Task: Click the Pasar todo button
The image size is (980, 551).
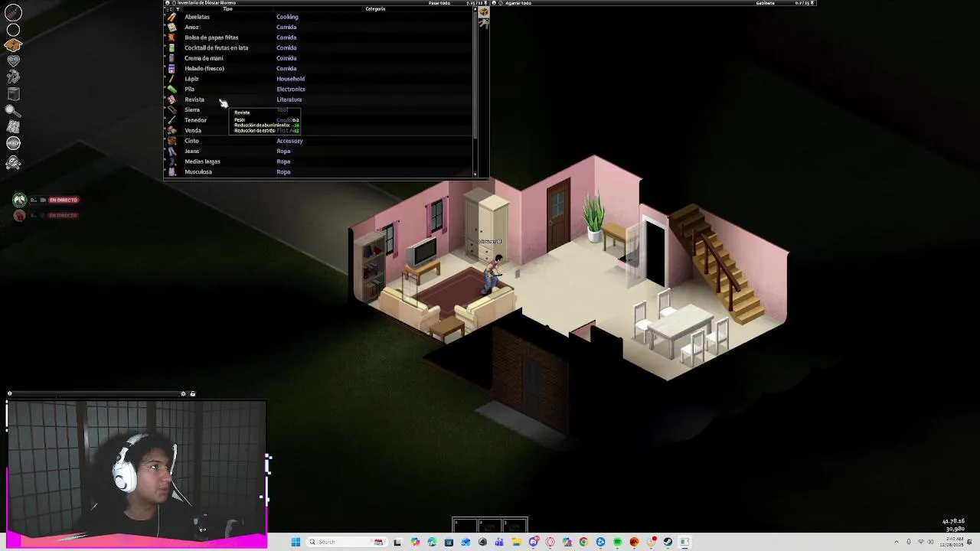Action: click(439, 3)
